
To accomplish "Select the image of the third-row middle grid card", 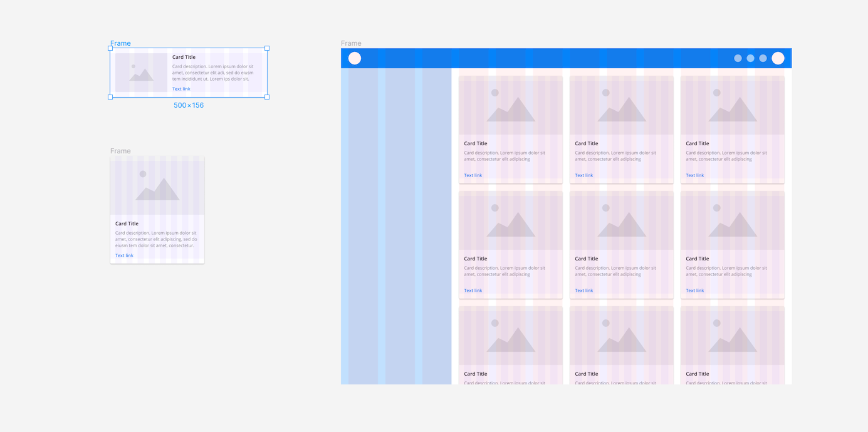I will tap(622, 336).
